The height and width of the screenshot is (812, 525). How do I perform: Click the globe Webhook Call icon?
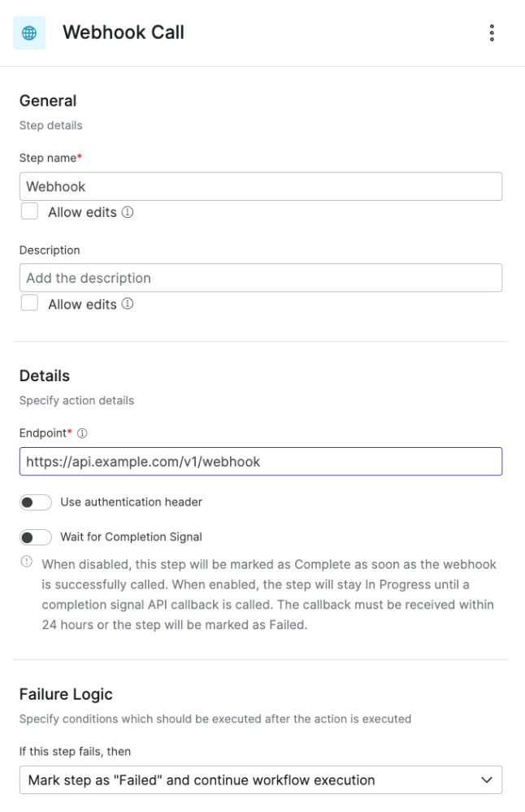(x=29, y=33)
